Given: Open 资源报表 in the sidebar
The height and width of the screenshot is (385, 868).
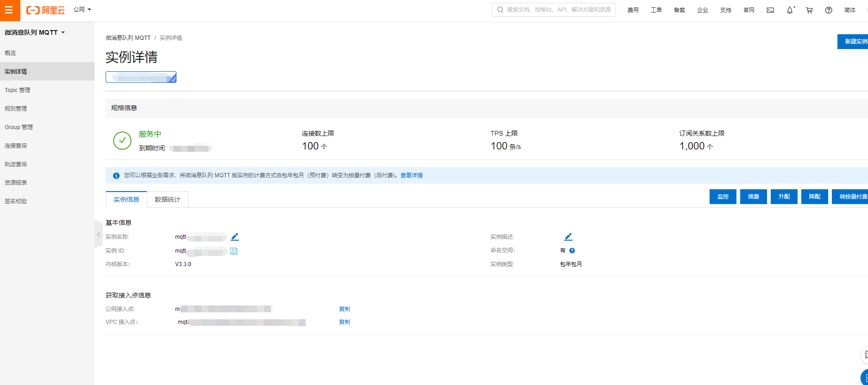Looking at the screenshot, I should coord(47,183).
